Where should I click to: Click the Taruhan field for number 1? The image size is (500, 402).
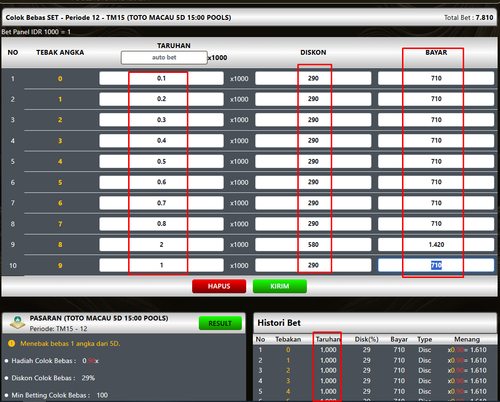coord(161,99)
